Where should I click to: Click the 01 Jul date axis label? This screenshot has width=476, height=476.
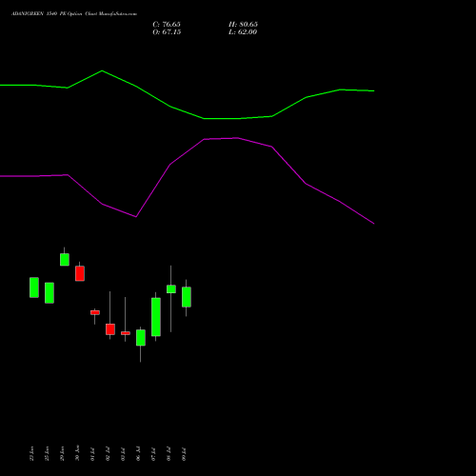click(92, 454)
